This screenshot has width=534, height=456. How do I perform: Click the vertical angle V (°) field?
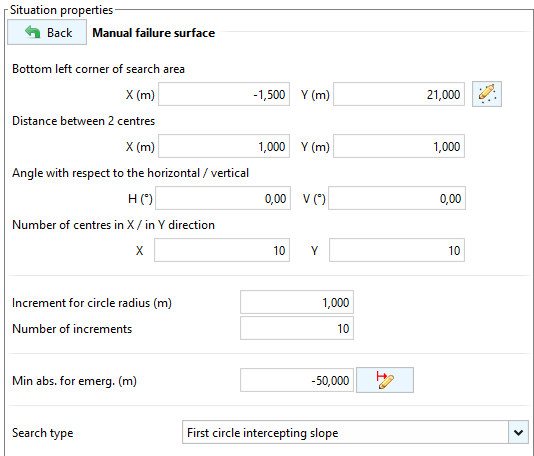coord(397,198)
